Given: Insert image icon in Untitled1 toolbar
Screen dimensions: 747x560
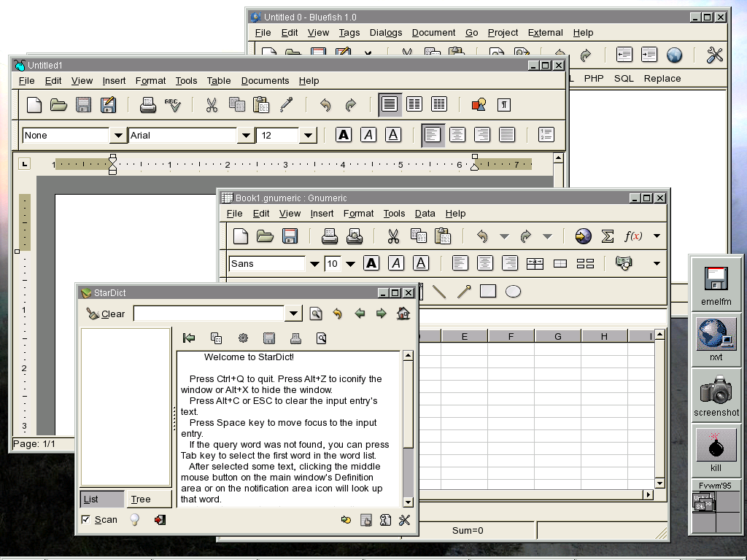Looking at the screenshot, I should [479, 105].
